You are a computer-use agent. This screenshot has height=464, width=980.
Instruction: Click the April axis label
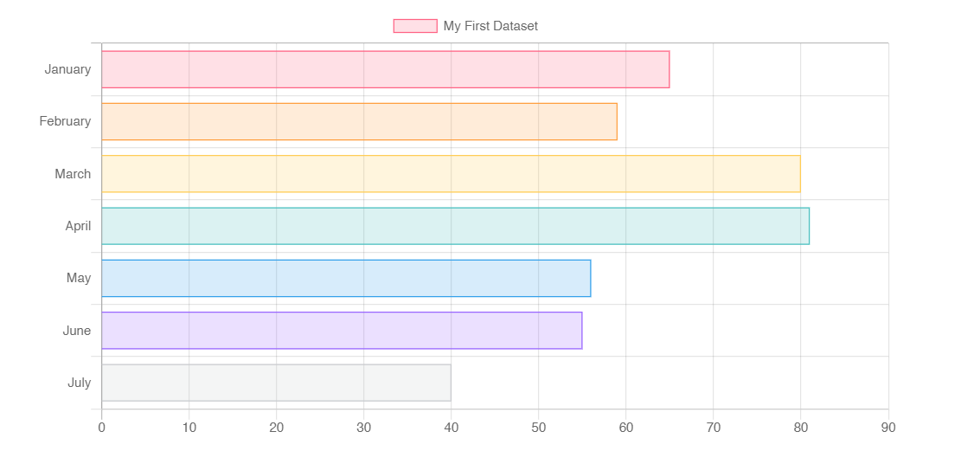(x=78, y=226)
